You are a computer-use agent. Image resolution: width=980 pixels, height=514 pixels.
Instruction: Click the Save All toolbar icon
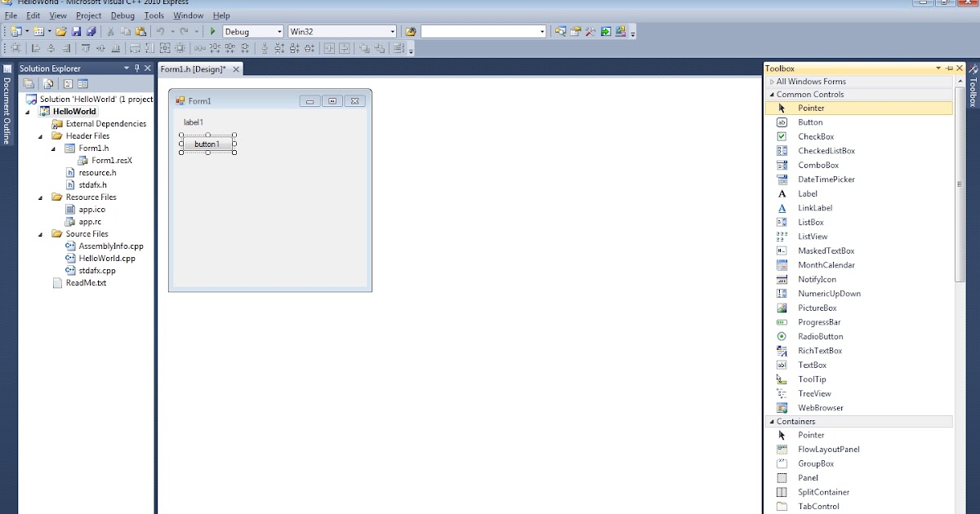click(x=91, y=31)
